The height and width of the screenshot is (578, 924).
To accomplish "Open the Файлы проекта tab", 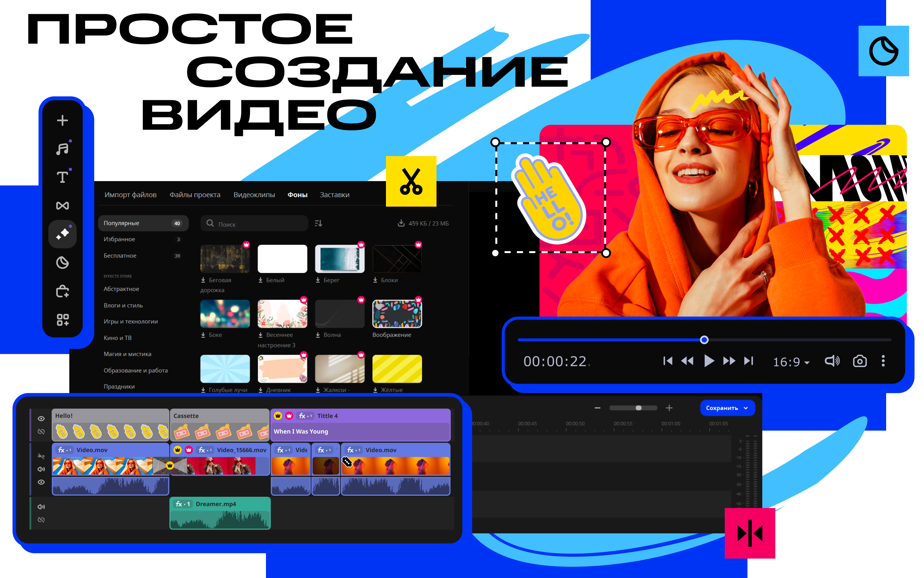I will pyautogui.click(x=195, y=195).
